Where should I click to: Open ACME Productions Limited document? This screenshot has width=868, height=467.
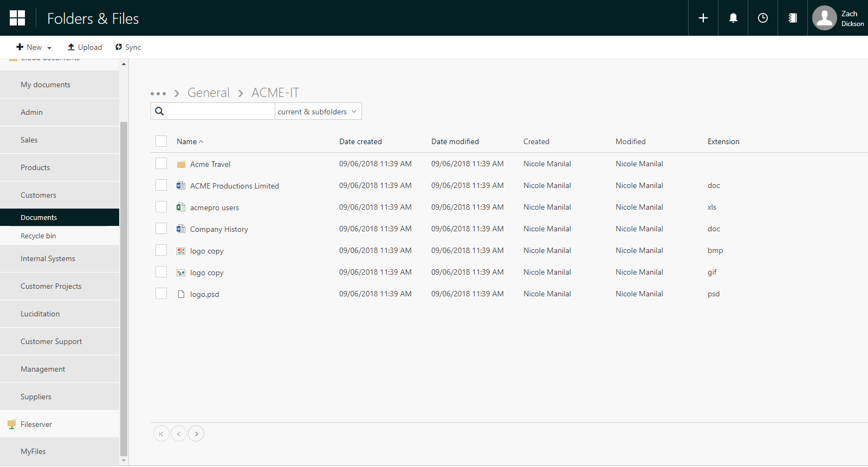tap(234, 186)
